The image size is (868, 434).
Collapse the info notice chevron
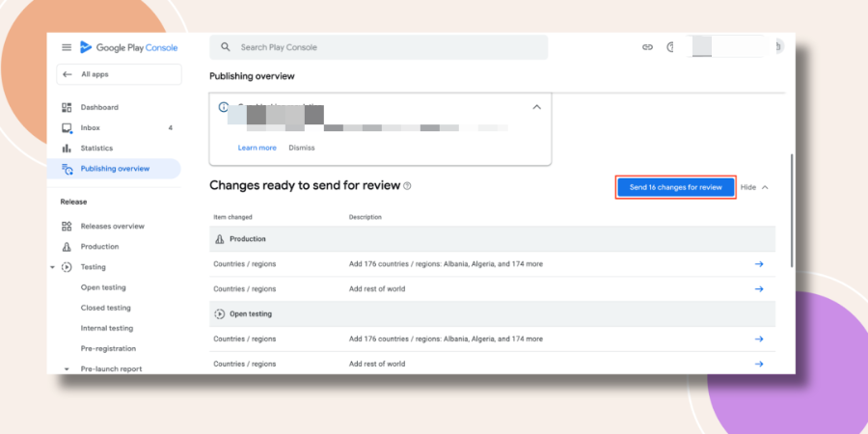click(x=536, y=107)
